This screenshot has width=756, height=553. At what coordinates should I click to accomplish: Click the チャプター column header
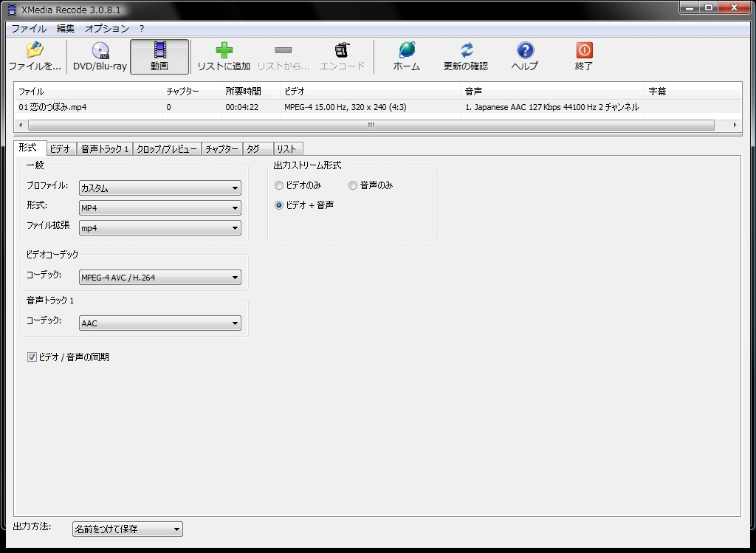tap(191, 91)
